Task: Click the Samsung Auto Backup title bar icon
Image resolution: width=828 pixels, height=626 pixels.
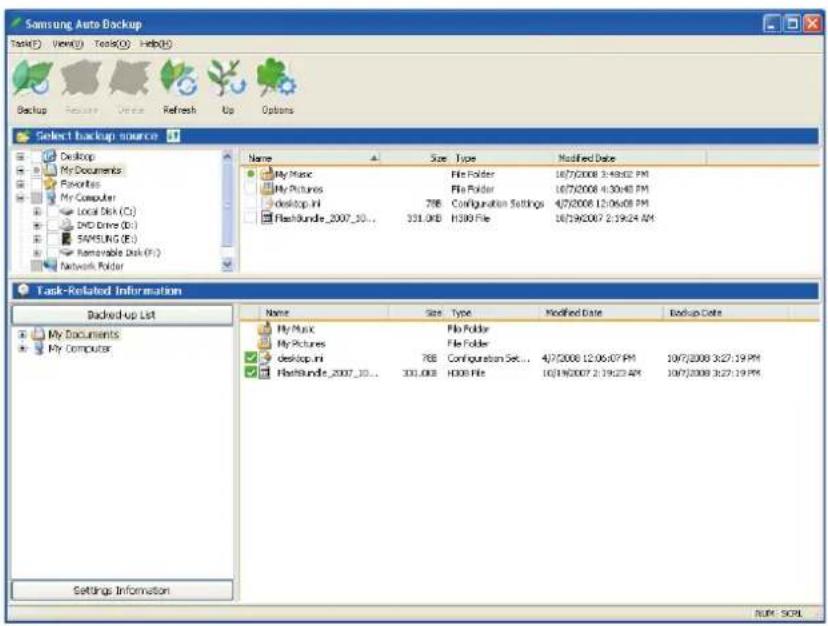Action: 16,23
